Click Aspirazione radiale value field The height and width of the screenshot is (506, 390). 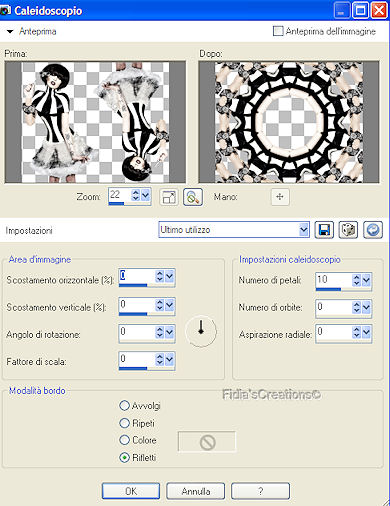pyautogui.click(x=334, y=333)
